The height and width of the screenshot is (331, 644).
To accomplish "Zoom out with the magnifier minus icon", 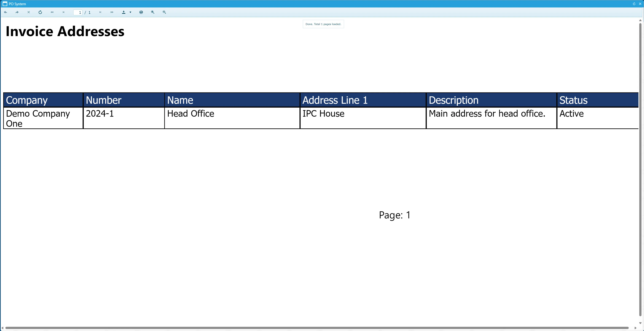I will 164,12.
